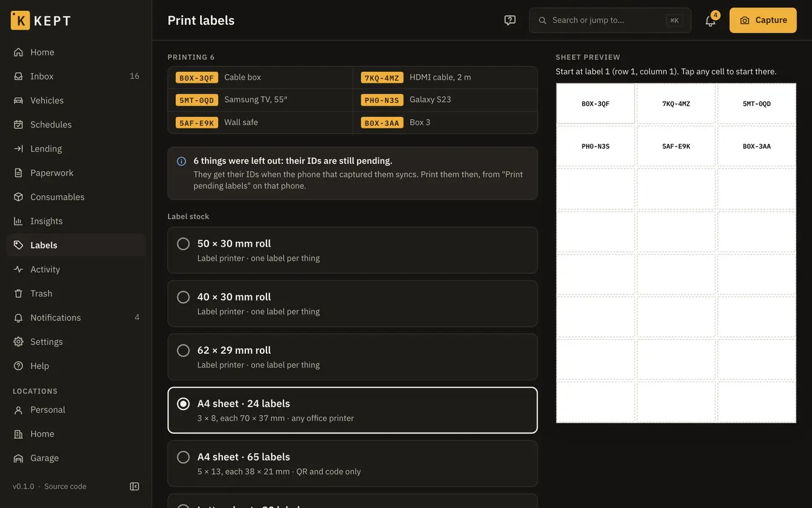812x508 pixels.
Task: Click the Lending arrow icon
Action: pyautogui.click(x=19, y=149)
